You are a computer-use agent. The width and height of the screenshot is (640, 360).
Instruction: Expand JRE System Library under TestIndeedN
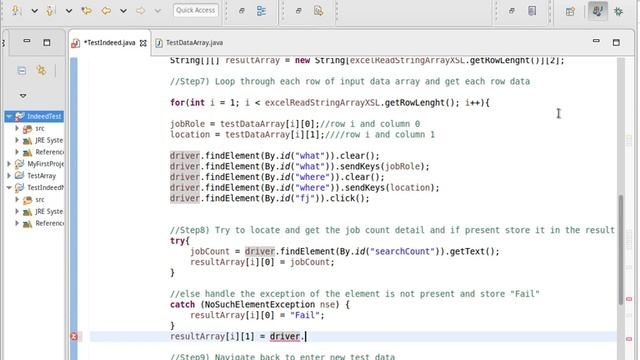click(17, 211)
